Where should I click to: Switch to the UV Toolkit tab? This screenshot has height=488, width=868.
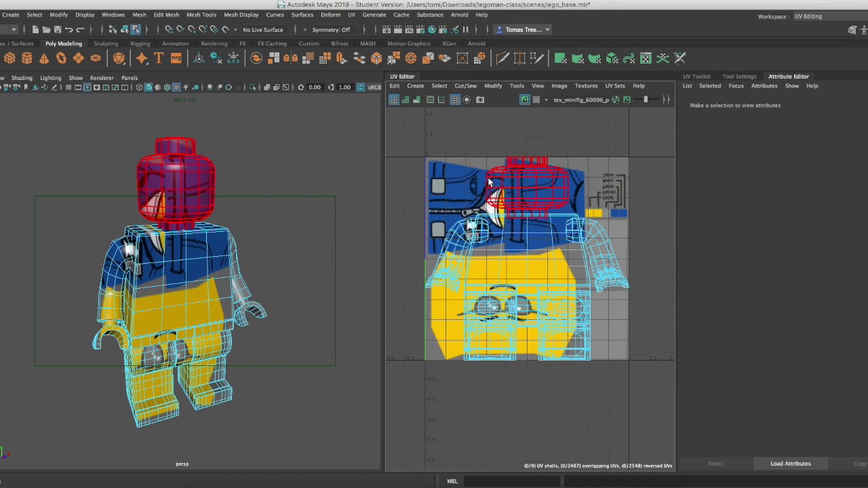point(696,77)
